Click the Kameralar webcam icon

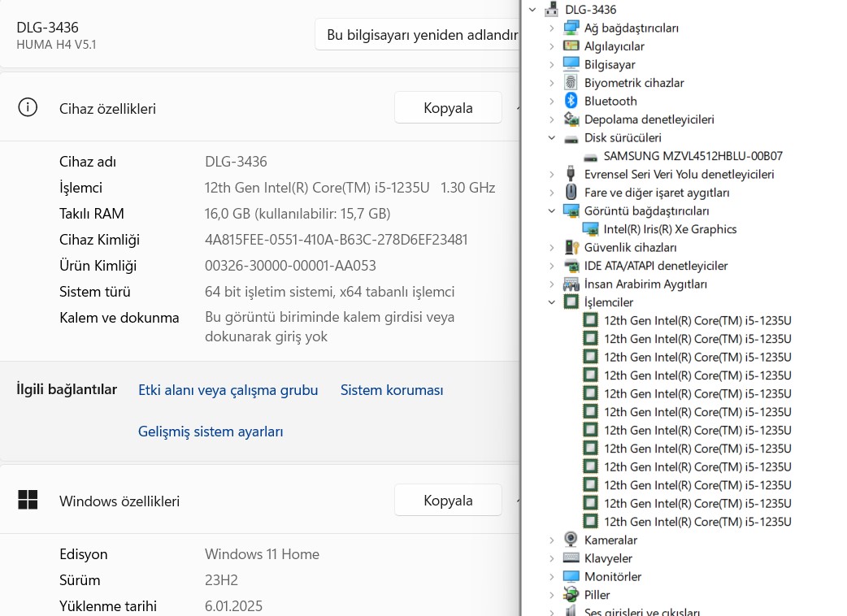pyautogui.click(x=571, y=540)
